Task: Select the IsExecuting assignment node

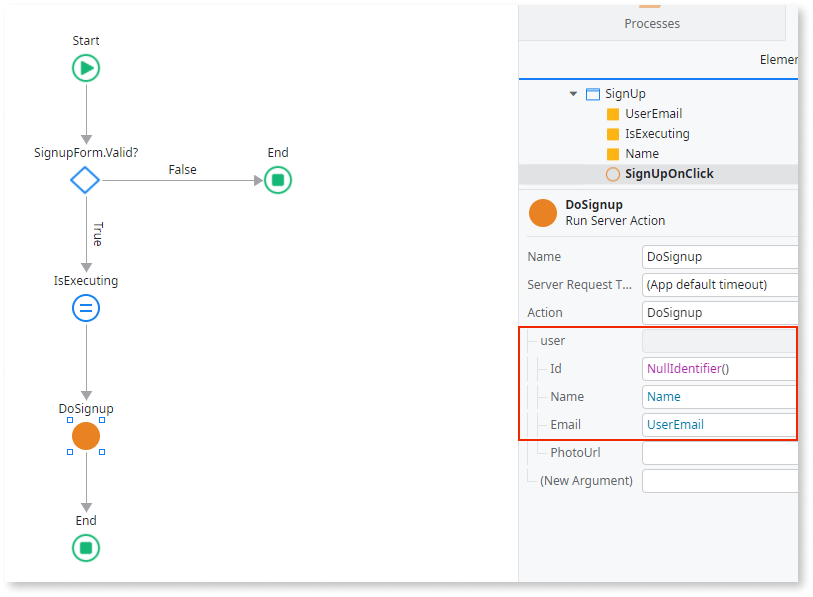Action: (85, 308)
